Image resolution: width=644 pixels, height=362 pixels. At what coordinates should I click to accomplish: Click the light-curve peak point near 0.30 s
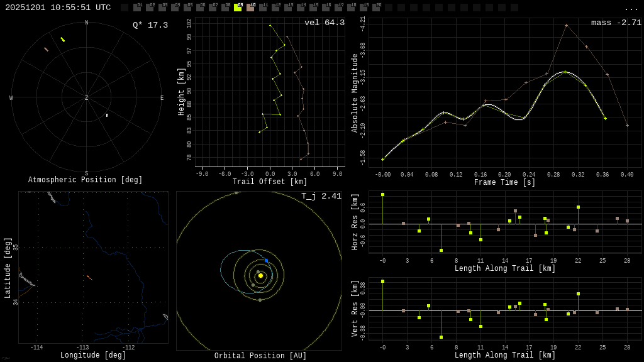pos(565,72)
